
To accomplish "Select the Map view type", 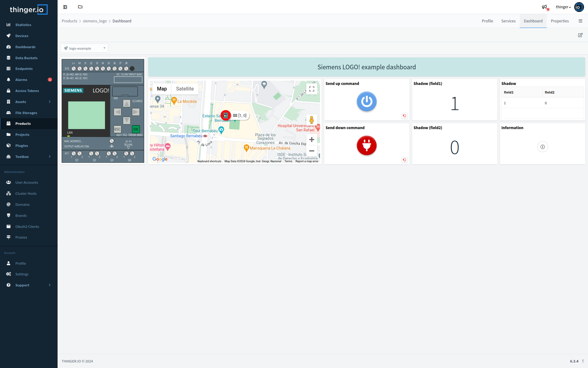I will pyautogui.click(x=162, y=89).
